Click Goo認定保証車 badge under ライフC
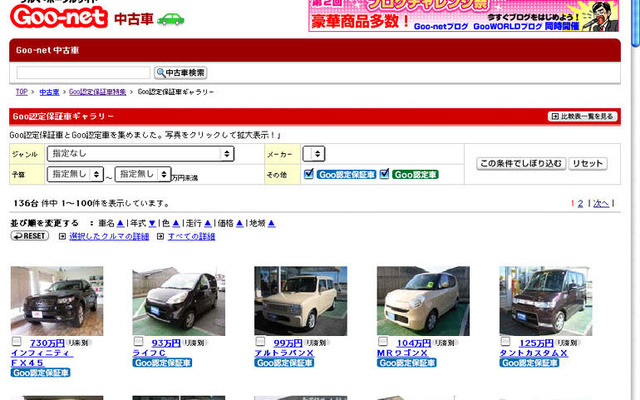The width and height of the screenshot is (640, 400). [162, 363]
